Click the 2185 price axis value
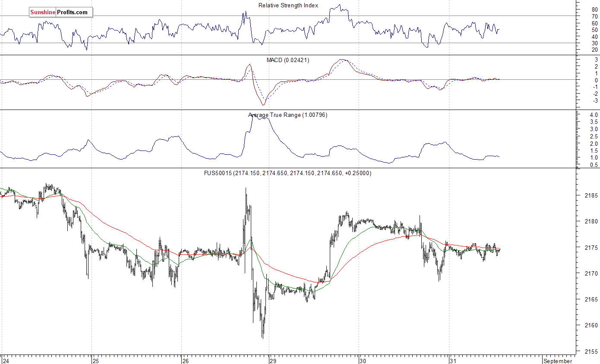The width and height of the screenshot is (600, 364). tap(591, 195)
